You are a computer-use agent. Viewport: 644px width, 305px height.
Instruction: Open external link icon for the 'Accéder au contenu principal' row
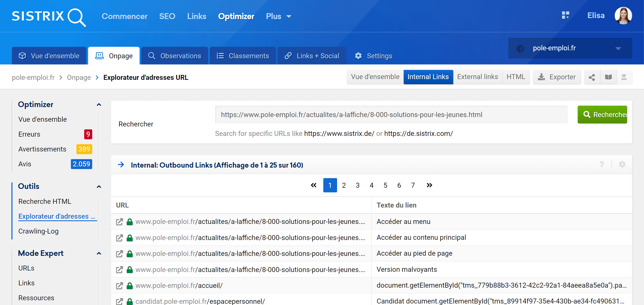pyautogui.click(x=119, y=238)
